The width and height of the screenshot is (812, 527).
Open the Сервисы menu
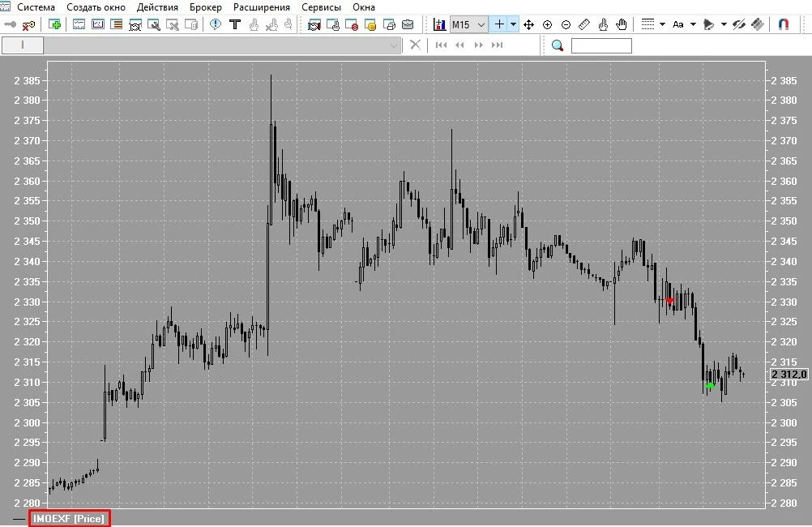coord(321,7)
